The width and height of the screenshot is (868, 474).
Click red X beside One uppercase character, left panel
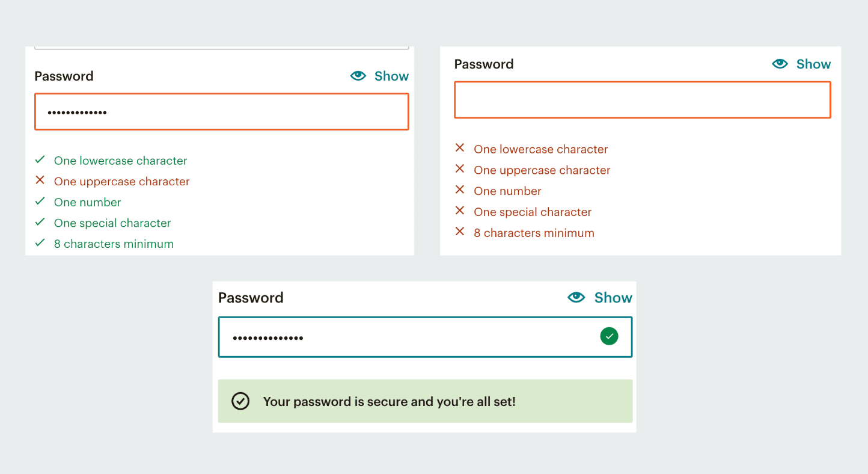pos(40,180)
